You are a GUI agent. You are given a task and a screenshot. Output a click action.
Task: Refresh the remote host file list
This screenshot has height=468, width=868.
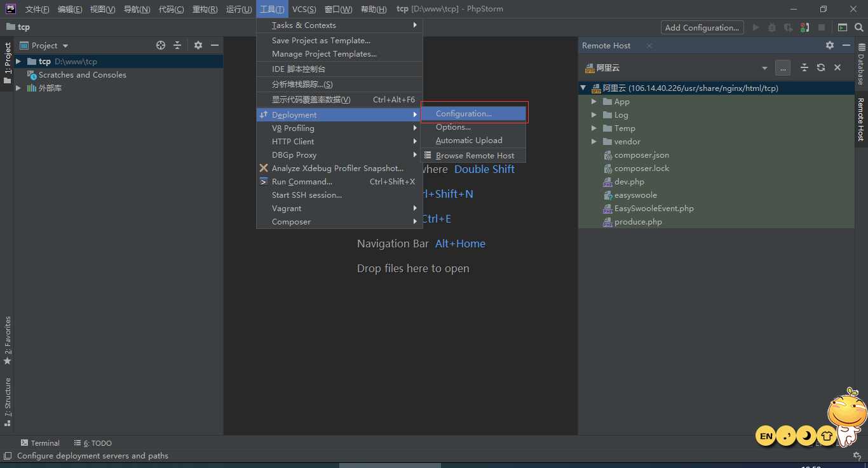pos(821,67)
